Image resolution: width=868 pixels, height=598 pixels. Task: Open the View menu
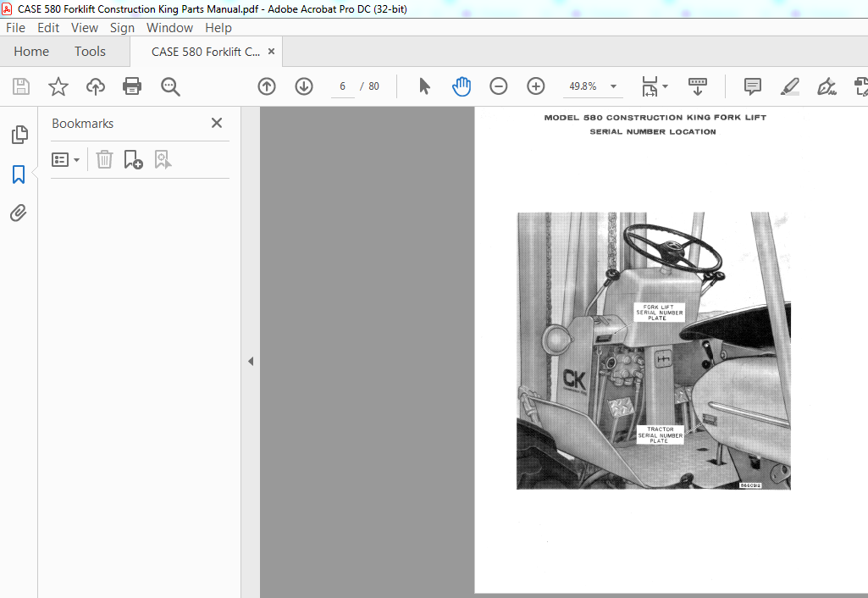(84, 28)
